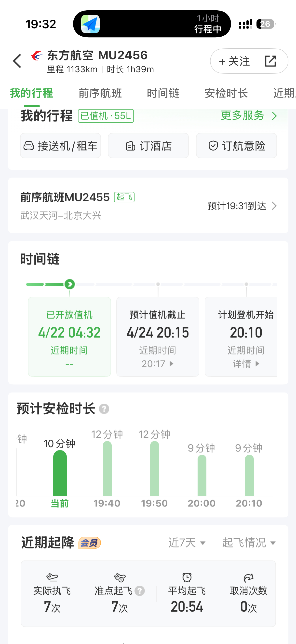Tap 1小时 行程中 trip status text
This screenshot has width=296, height=644.
tap(208, 24)
